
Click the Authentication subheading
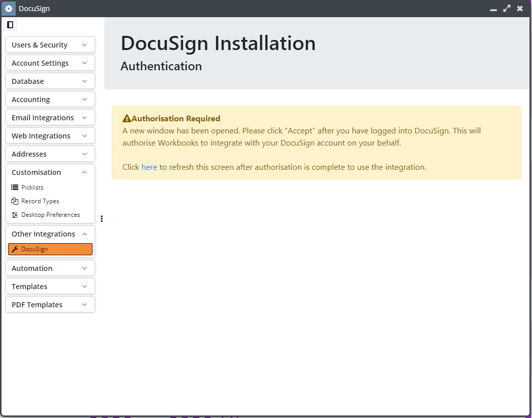[161, 66]
